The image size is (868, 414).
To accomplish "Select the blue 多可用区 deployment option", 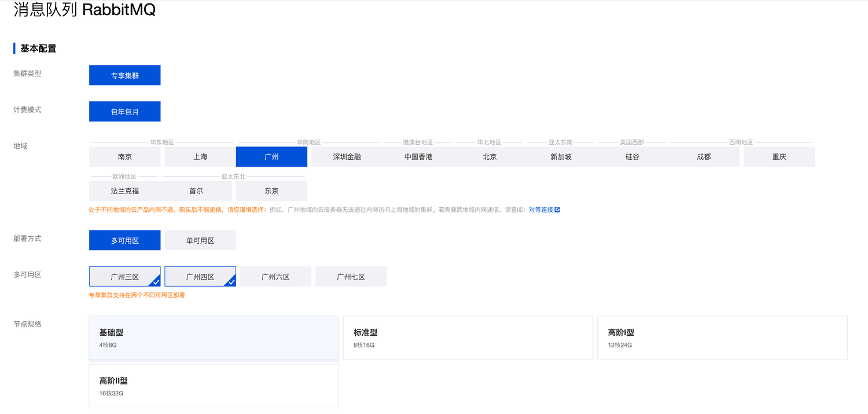I will tap(124, 240).
